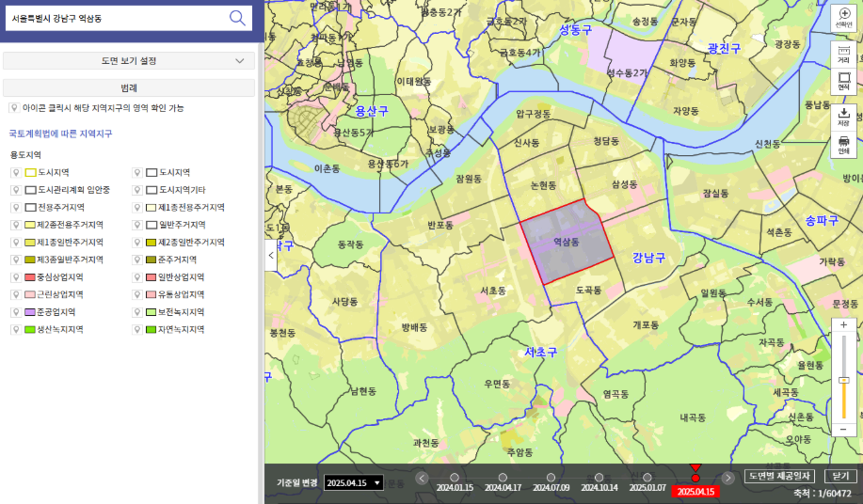Image resolution: width=863 pixels, height=504 pixels.
Task: Open 국토계획법에 따른 지역지구 link
Action: [60, 134]
